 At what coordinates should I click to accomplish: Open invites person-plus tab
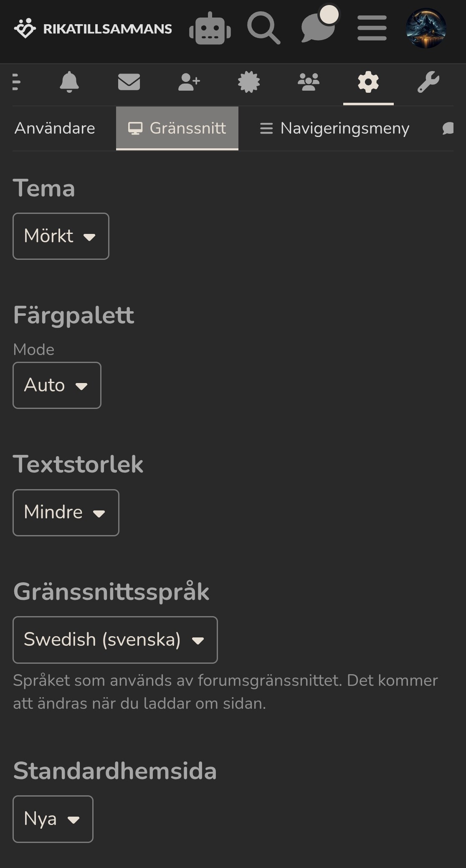[x=189, y=82]
